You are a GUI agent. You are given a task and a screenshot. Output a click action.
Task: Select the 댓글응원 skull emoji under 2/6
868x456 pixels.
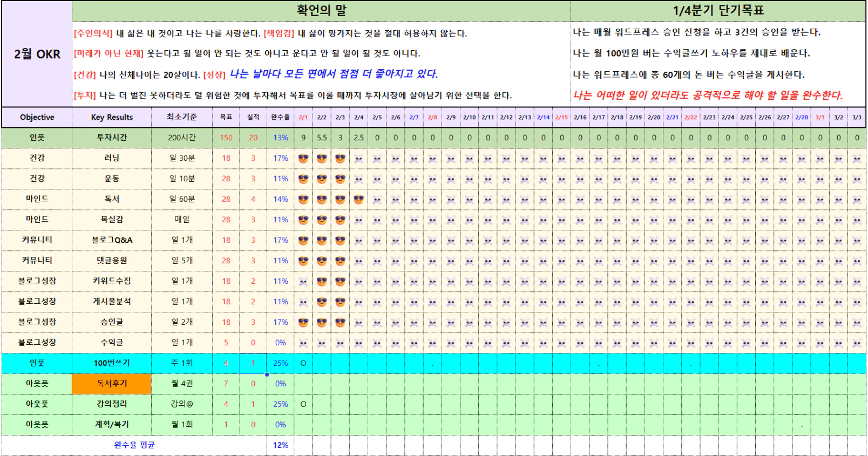[396, 261]
